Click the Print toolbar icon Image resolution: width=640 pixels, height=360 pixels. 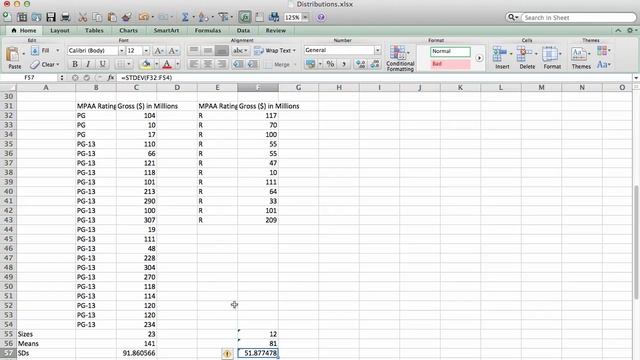(x=65, y=17)
